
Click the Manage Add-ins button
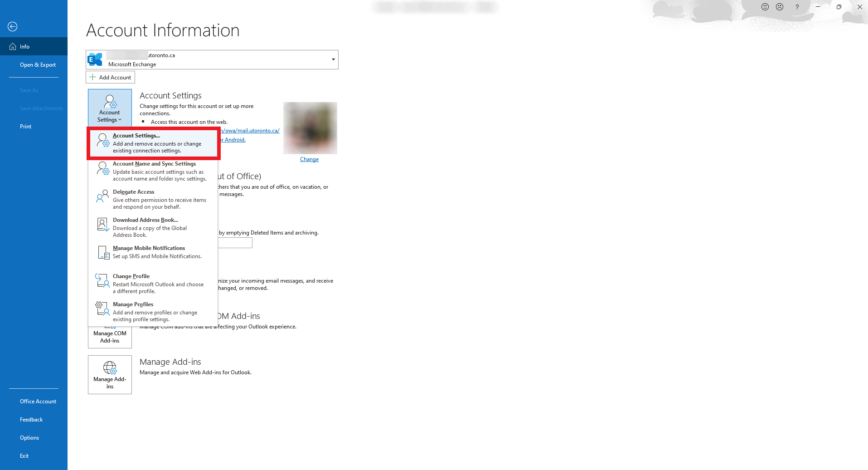point(110,375)
